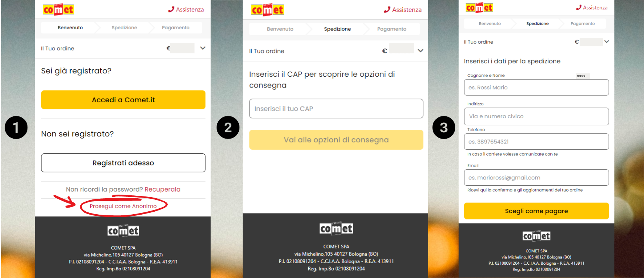The image size is (644, 278).
Task: Select the Benvenuto step in third screen
Action: click(x=490, y=23)
